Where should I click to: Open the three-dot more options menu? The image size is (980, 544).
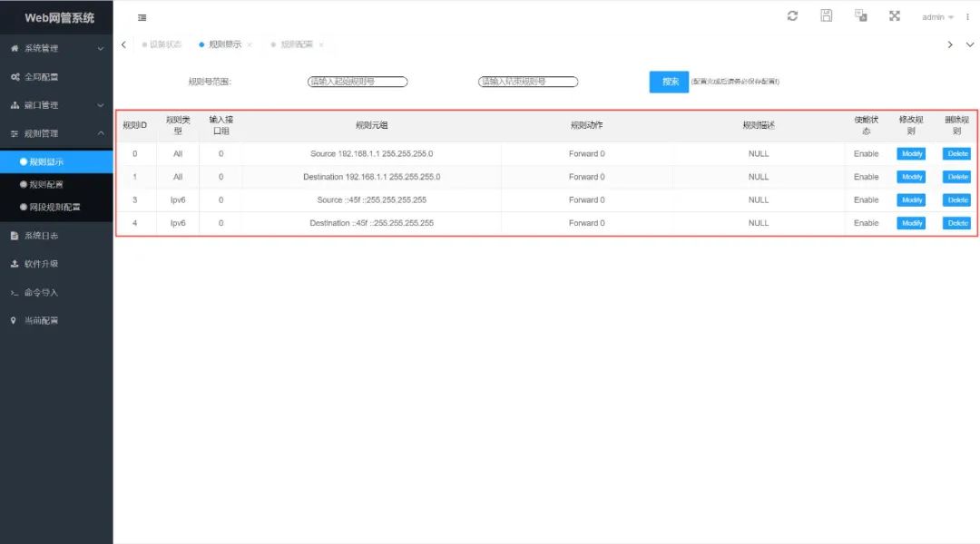(x=967, y=17)
